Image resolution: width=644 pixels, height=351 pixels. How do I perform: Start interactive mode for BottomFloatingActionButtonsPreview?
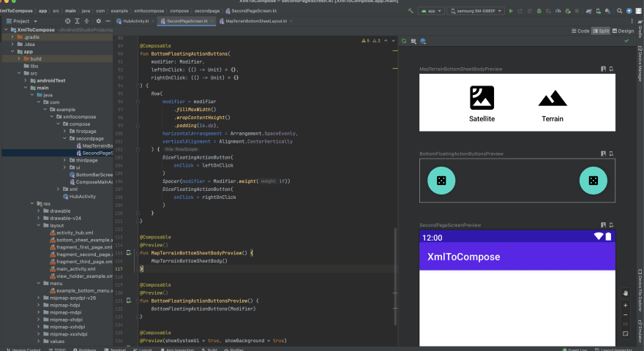pyautogui.click(x=603, y=154)
